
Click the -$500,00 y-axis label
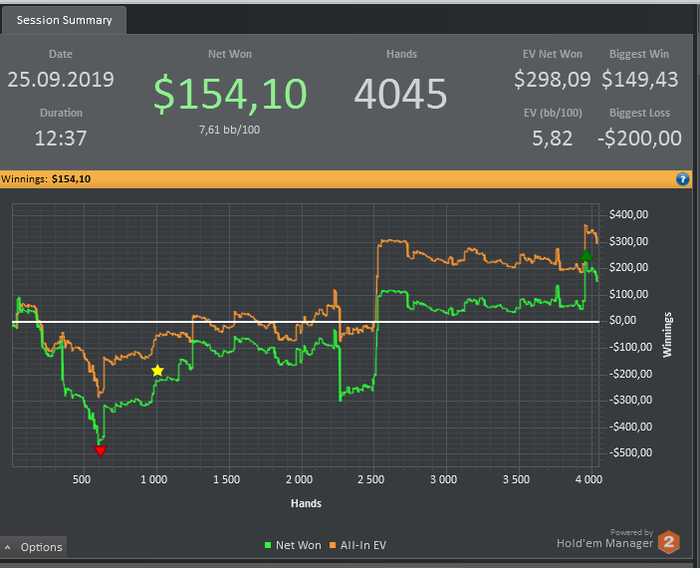click(630, 452)
